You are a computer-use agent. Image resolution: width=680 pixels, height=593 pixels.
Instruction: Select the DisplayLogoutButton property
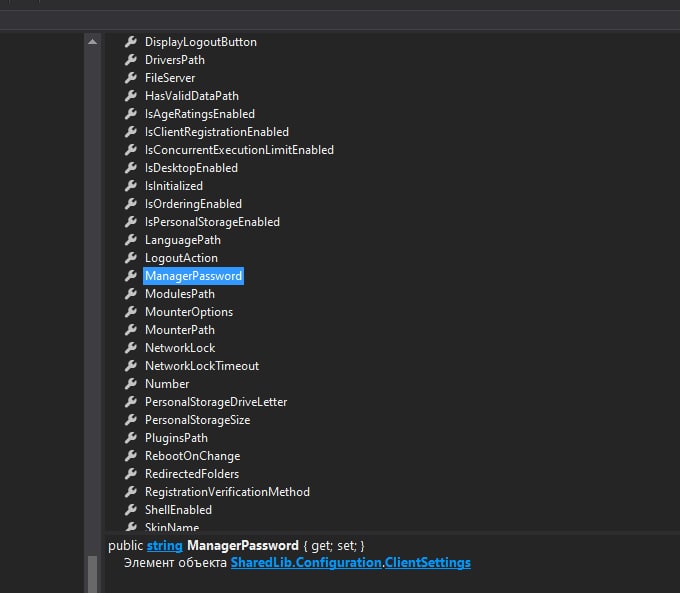pos(201,42)
